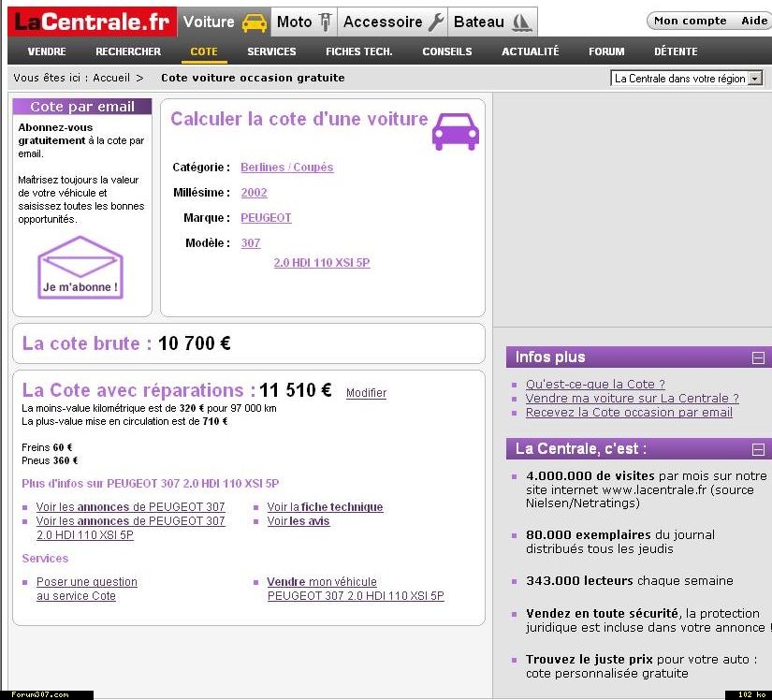Open "Qu'est-ce-que la Cote ?" link
This screenshot has height=700, width=772.
[595, 384]
